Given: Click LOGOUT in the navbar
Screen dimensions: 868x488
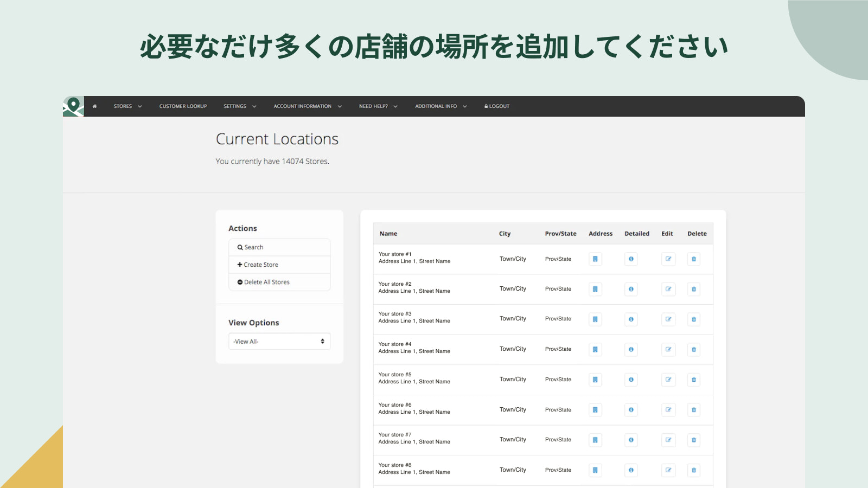Looking at the screenshot, I should click(497, 106).
